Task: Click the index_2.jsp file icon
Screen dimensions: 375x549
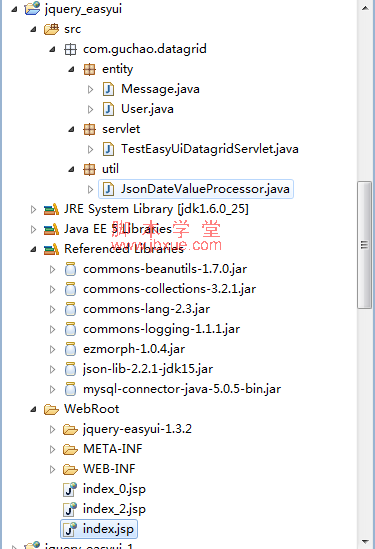Action: pos(70,509)
